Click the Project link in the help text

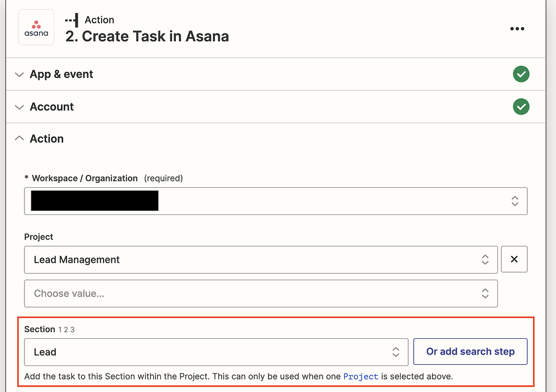(361, 376)
